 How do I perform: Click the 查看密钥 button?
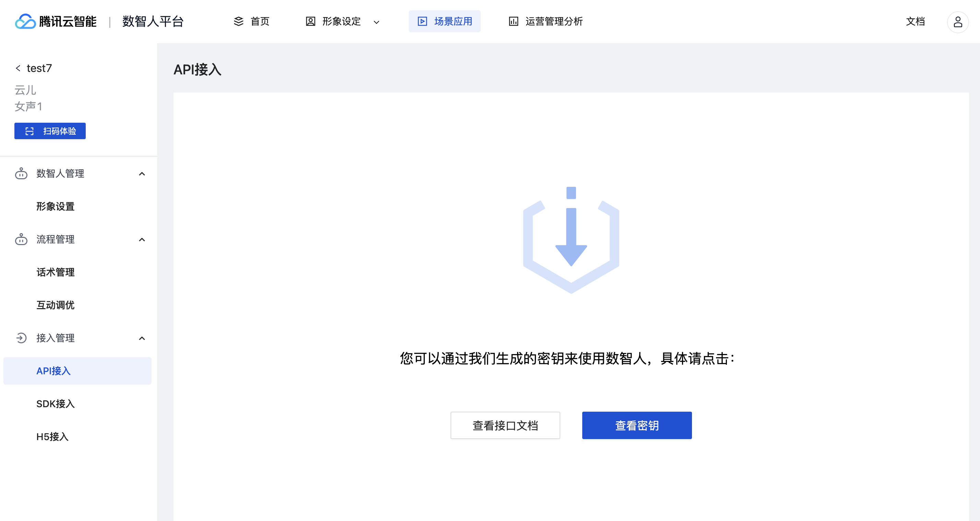(636, 425)
